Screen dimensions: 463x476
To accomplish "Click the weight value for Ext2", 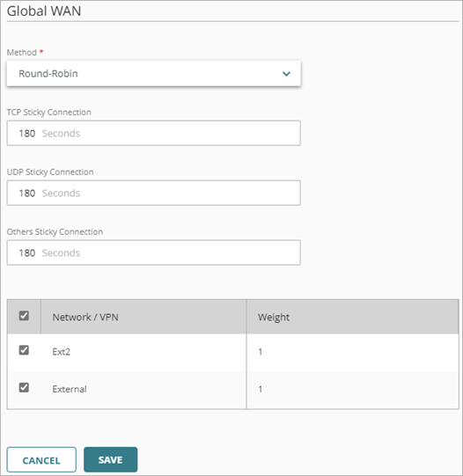I will (261, 352).
